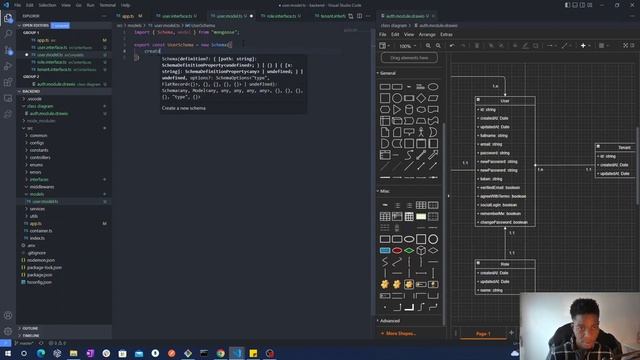Click the delete trash icon in draw.io
Screen dimensions: 640x360
(476, 46)
